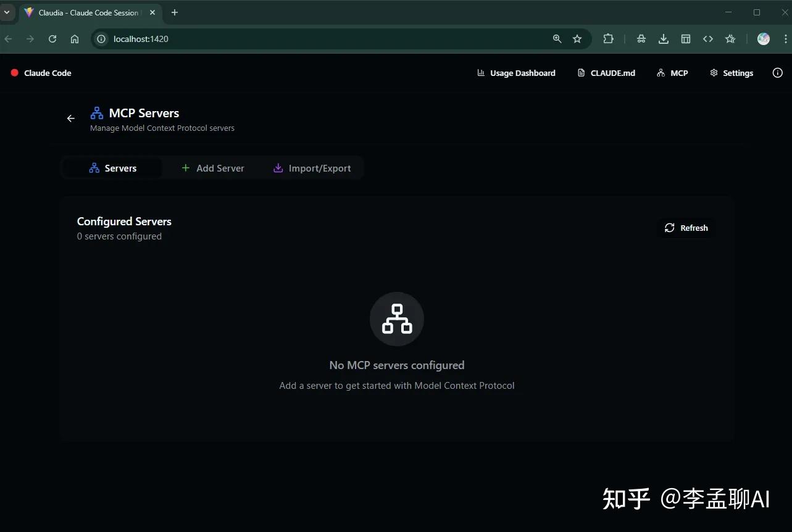
Task: Open the Chrome three-dot menu
Action: pyautogui.click(x=785, y=38)
